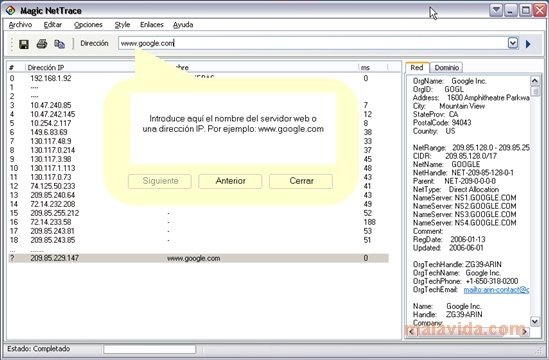Select hop row 10.47.242.145

[199, 114]
